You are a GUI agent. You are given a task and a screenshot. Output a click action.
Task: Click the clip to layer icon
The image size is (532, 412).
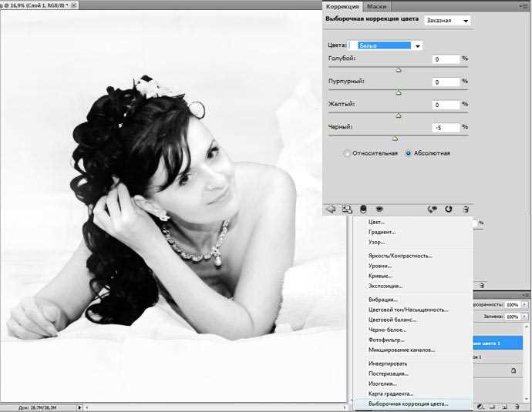[x=363, y=209]
